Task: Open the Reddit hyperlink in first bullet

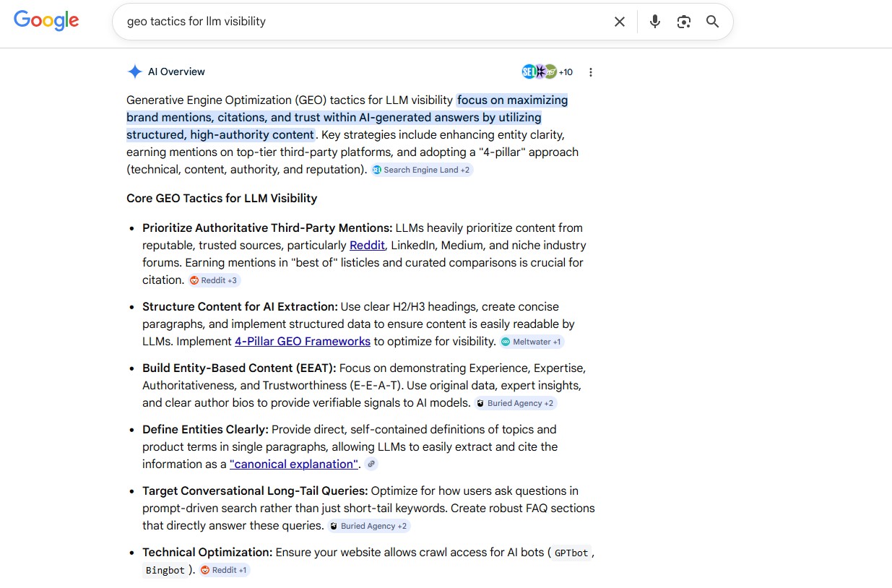Action: [x=368, y=245]
